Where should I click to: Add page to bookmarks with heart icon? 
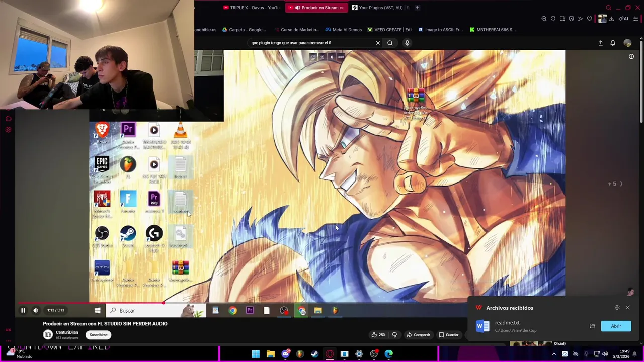click(589, 19)
